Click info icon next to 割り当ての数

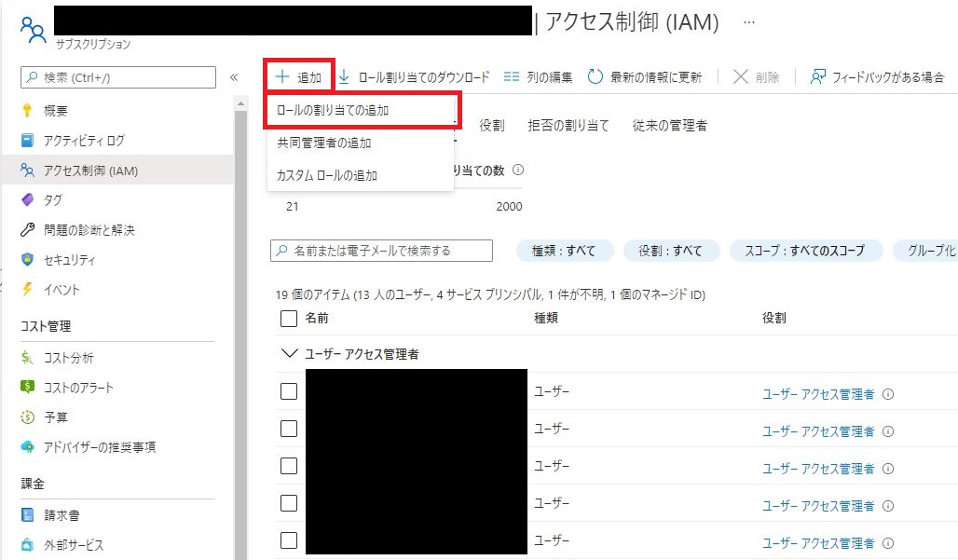(518, 170)
